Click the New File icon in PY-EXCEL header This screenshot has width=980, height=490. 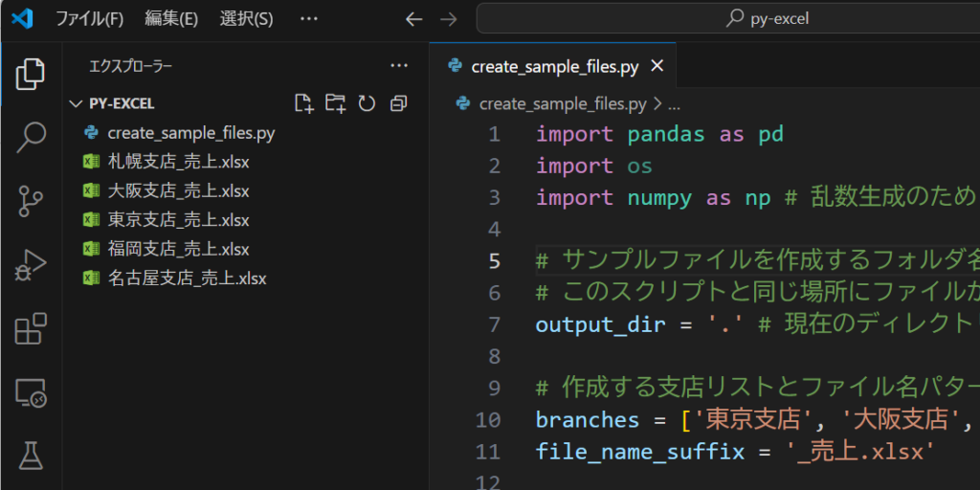[303, 103]
